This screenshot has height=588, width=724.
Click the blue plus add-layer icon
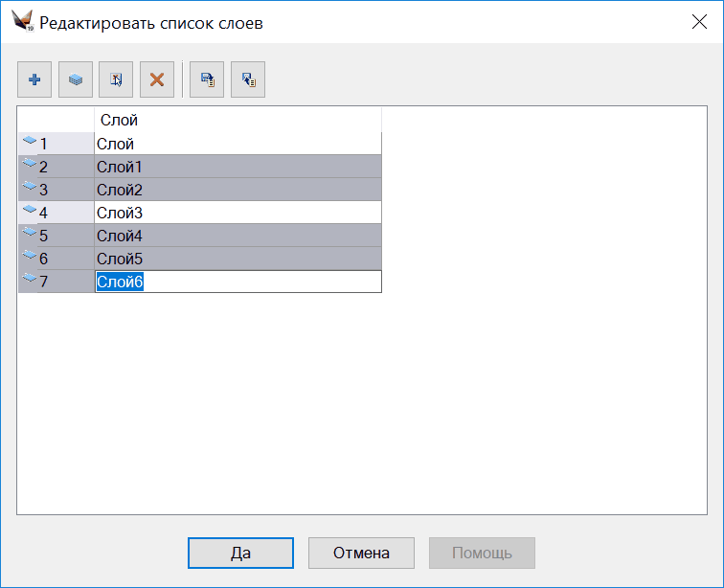pyautogui.click(x=34, y=80)
